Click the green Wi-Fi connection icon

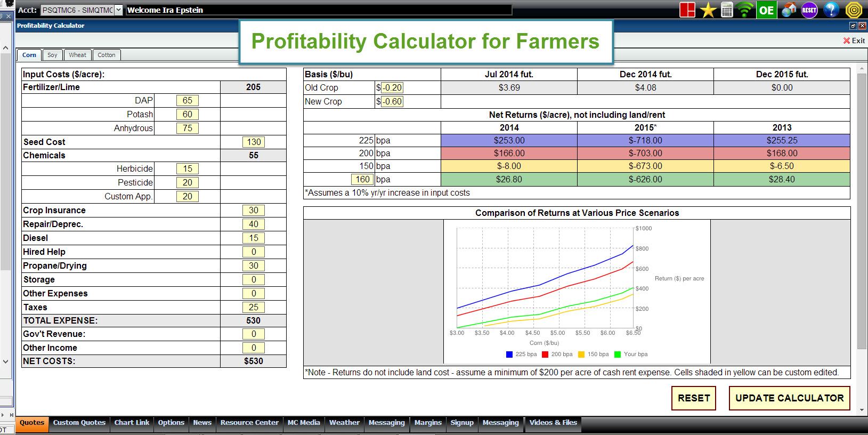[745, 10]
